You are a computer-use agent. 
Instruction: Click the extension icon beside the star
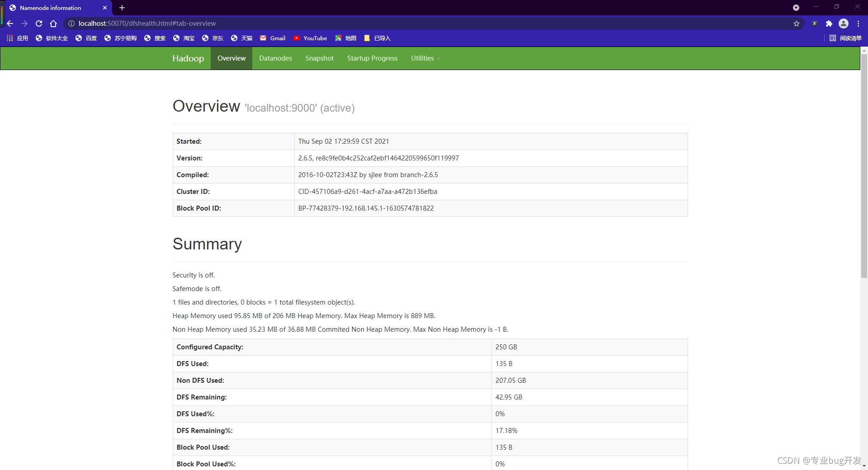click(815, 23)
